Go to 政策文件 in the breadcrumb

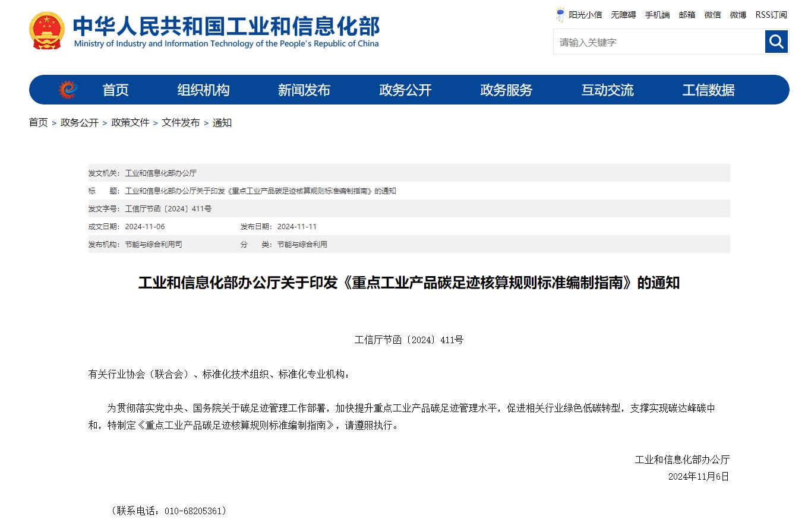point(130,122)
